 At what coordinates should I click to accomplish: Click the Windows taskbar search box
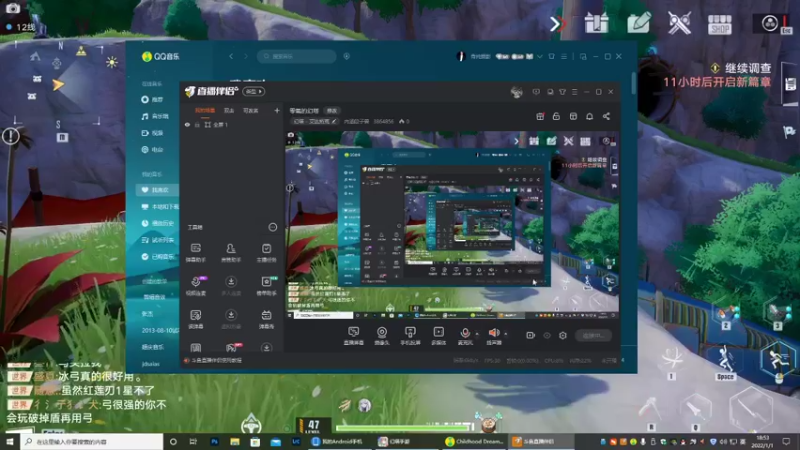click(92, 441)
